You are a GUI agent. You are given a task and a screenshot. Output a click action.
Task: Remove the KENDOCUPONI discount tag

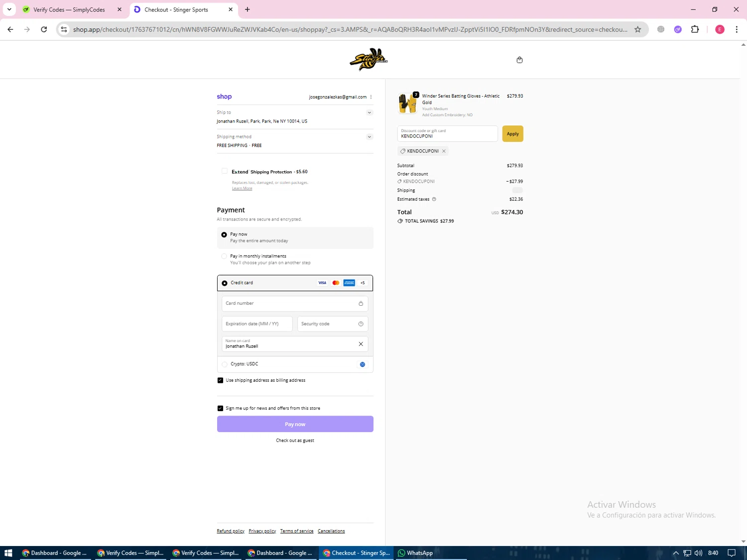pyautogui.click(x=444, y=151)
